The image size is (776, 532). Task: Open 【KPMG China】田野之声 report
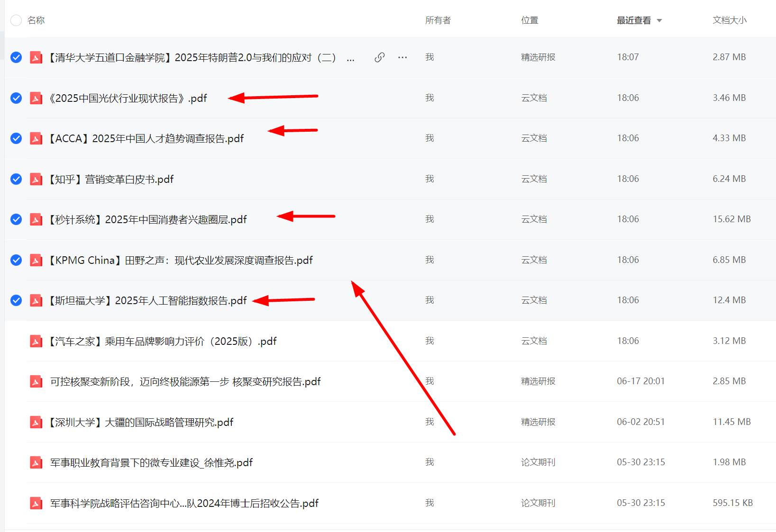click(x=181, y=260)
